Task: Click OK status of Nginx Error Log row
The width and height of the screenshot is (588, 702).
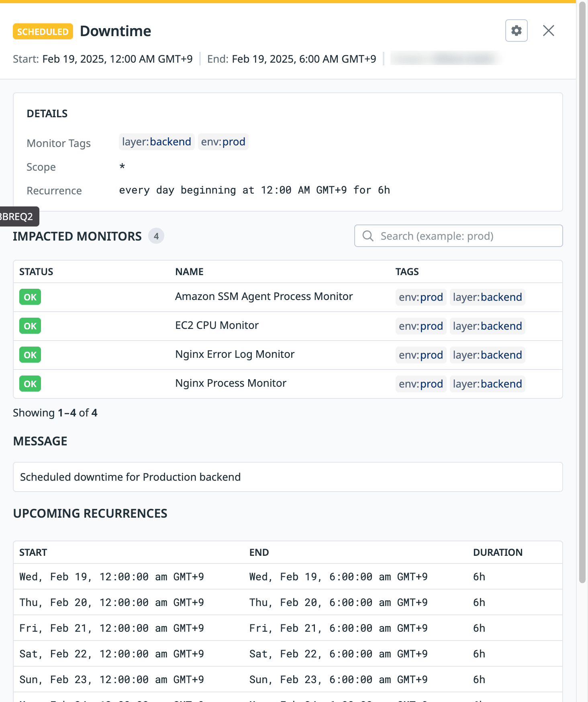Action: [x=30, y=355]
